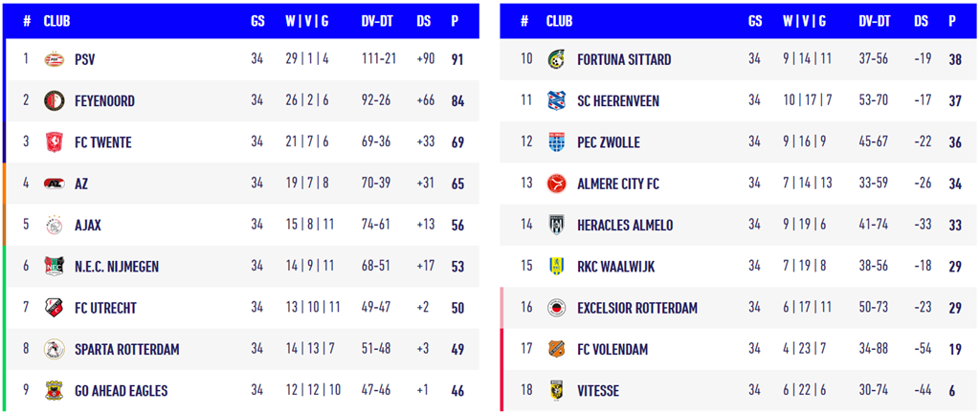
Task: Sort by the left table's P column header
Action: (x=457, y=20)
